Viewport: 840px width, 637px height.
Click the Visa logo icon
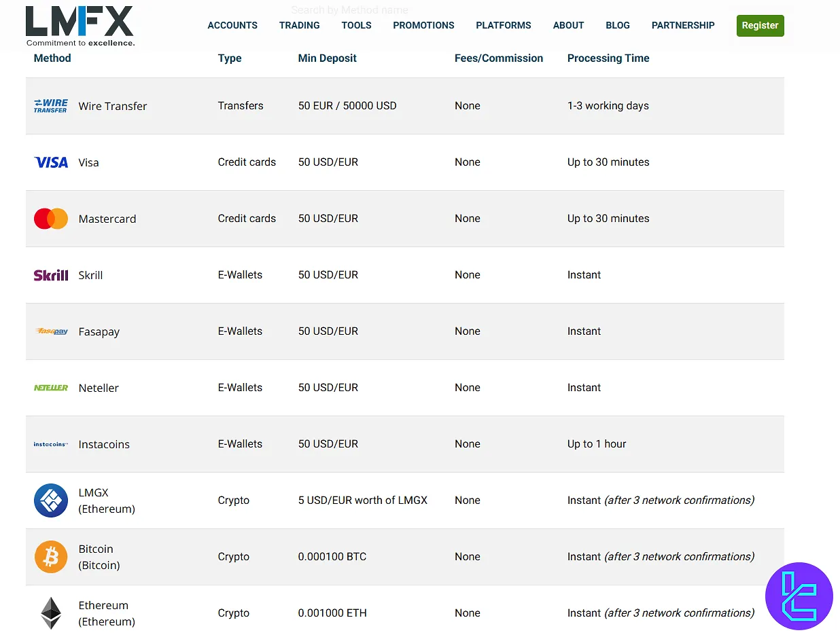coord(51,162)
